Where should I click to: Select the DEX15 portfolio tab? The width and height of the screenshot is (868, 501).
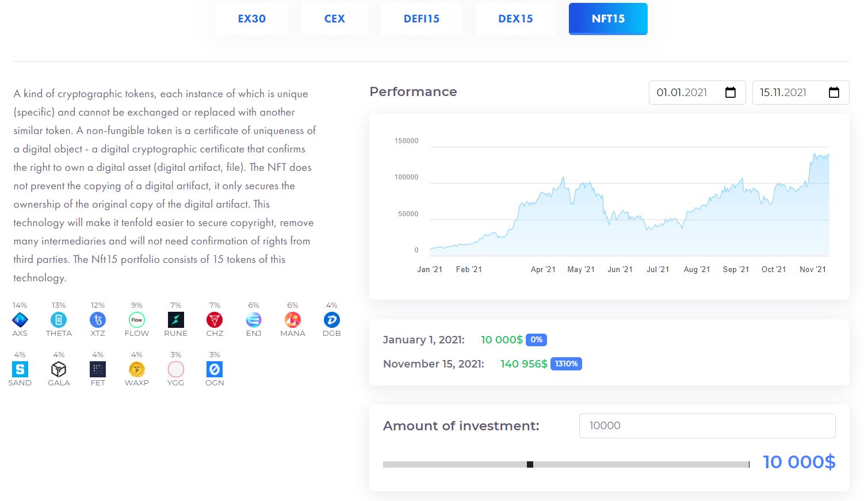pos(516,19)
